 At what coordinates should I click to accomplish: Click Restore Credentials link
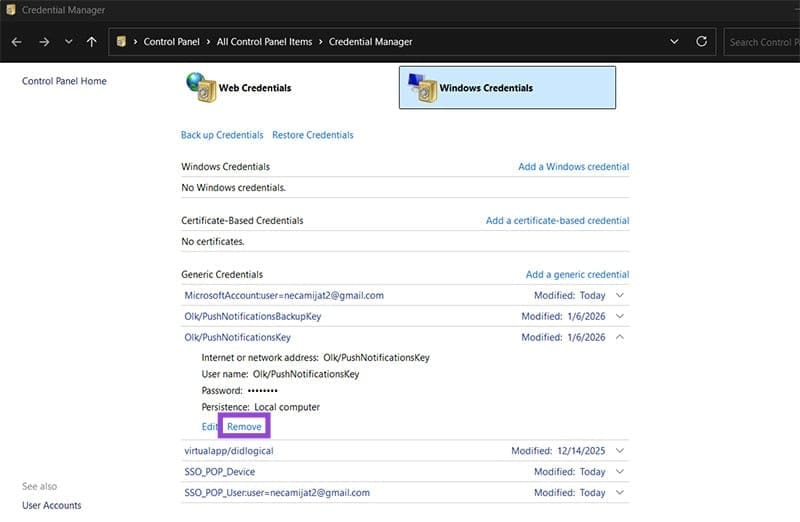313,135
